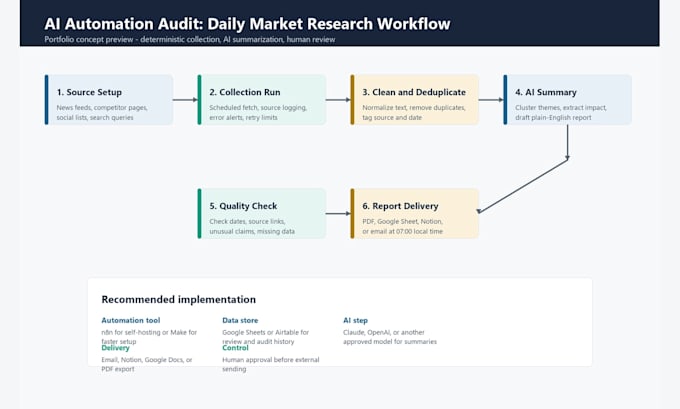Click the title 'AI Automation Audit: Daily Market Research Workflow'
Viewport: 680px width, 409px height.
click(x=247, y=24)
